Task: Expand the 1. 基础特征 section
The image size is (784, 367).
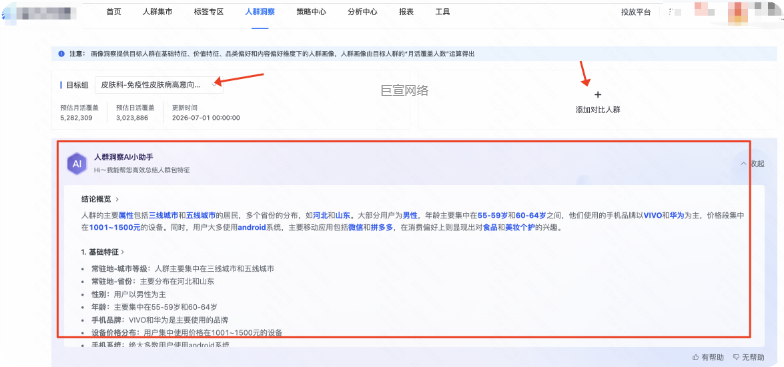Action: coord(102,252)
